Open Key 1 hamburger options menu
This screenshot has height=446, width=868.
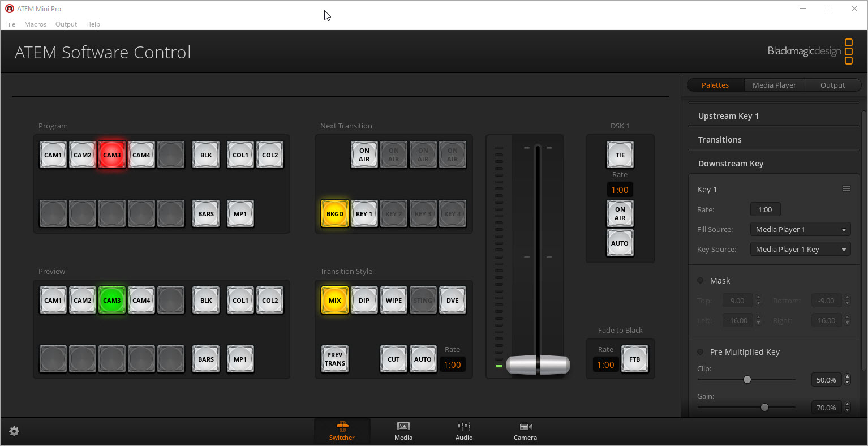846,189
